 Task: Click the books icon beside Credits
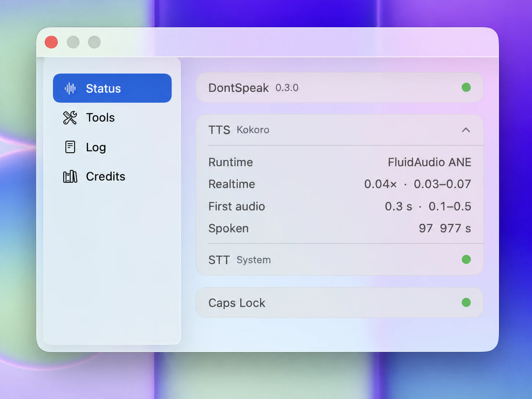click(70, 176)
